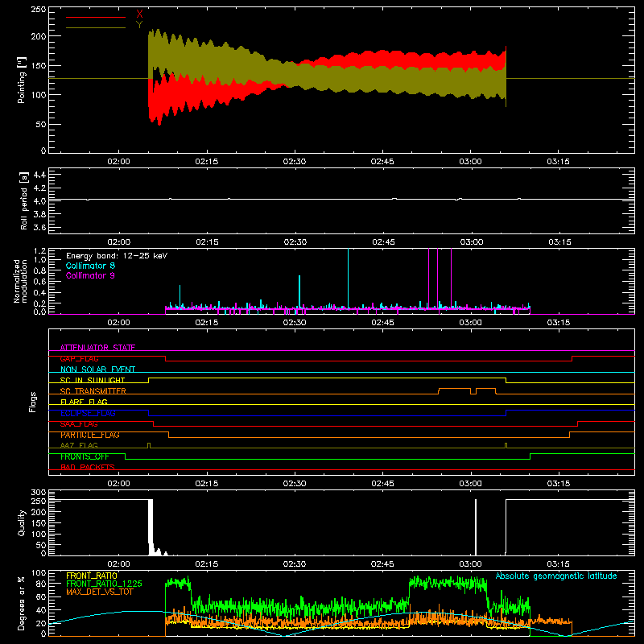Click the 02:30 tick label under Roll period plot
The width and height of the screenshot is (644, 644).
tap(295, 242)
